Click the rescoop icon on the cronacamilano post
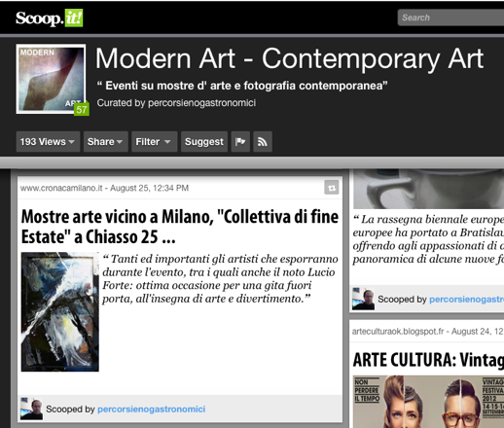504x428 pixels. (x=332, y=188)
